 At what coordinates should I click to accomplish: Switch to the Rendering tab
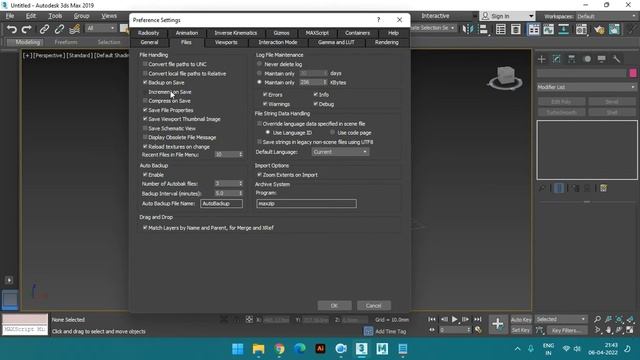click(x=387, y=42)
